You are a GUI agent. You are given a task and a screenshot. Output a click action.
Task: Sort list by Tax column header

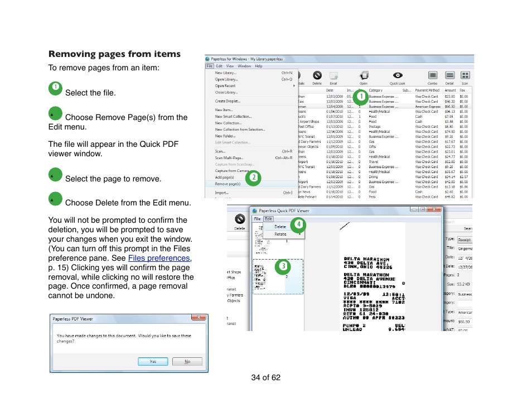(464, 90)
